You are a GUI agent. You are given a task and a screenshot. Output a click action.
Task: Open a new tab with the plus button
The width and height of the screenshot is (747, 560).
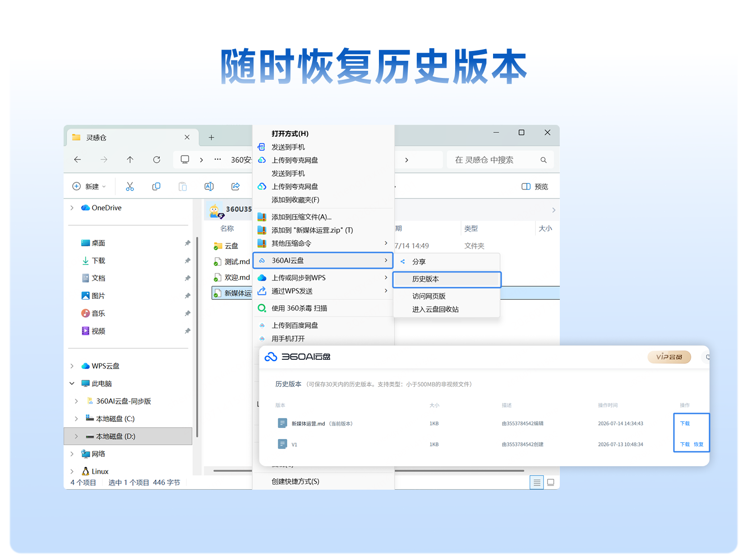pyautogui.click(x=212, y=138)
